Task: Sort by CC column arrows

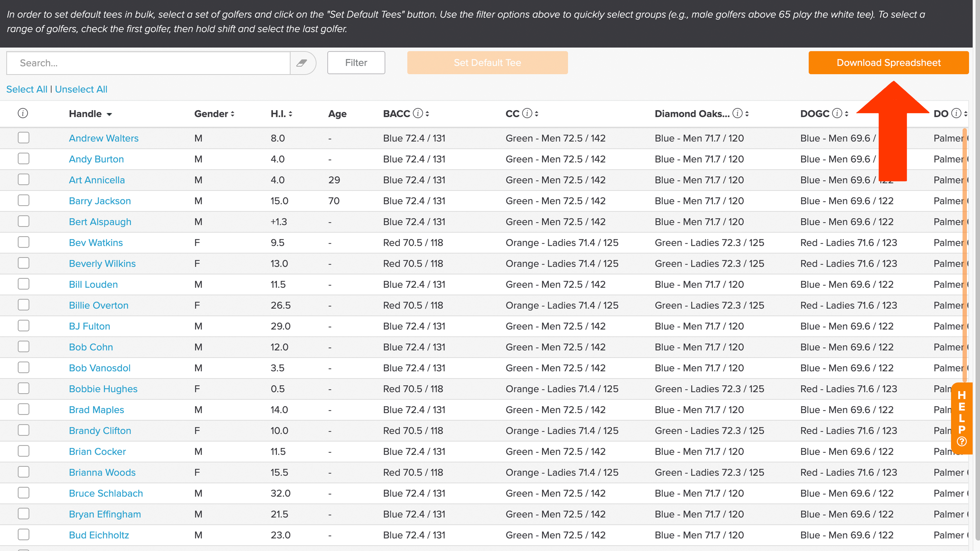Action: tap(536, 114)
